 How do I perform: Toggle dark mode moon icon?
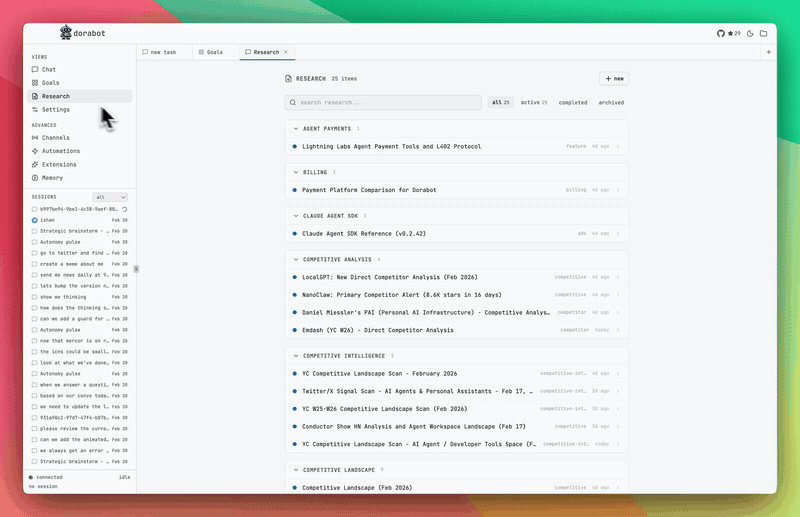pyautogui.click(x=750, y=33)
